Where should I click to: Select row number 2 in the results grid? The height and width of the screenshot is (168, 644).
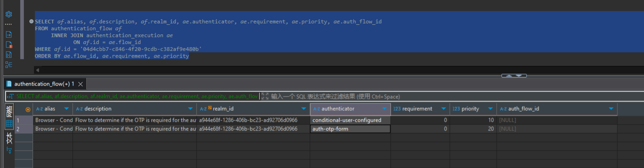(x=24, y=129)
